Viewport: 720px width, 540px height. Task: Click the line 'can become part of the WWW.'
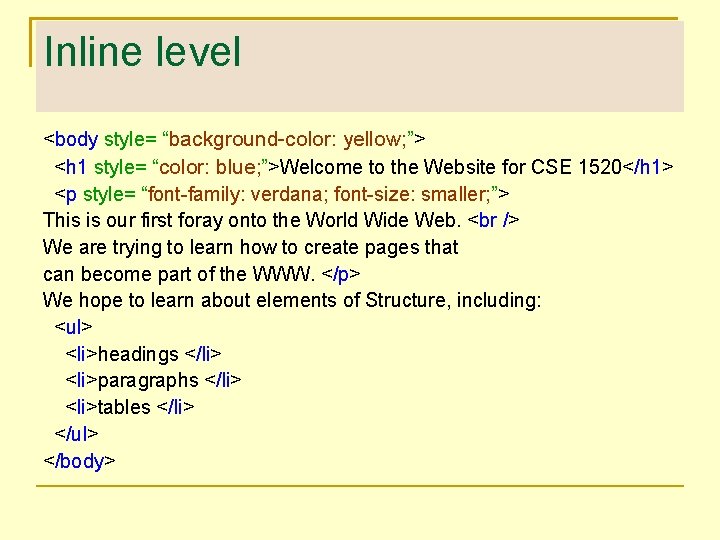(202, 274)
